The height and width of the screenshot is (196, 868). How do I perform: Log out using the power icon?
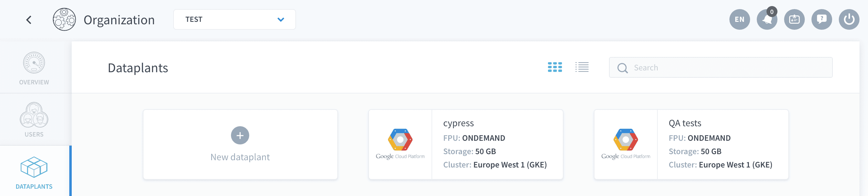pos(849,19)
